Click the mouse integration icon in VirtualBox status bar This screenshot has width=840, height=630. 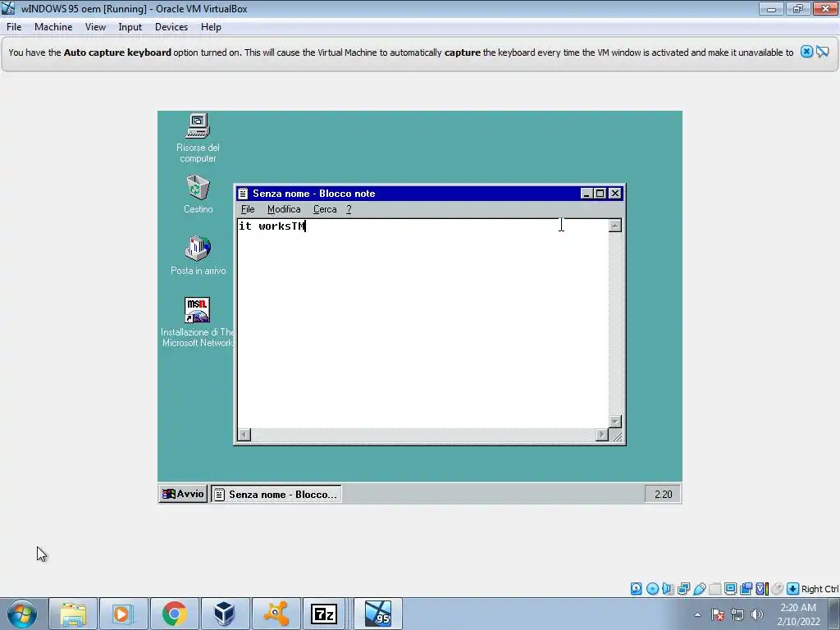[x=778, y=589]
